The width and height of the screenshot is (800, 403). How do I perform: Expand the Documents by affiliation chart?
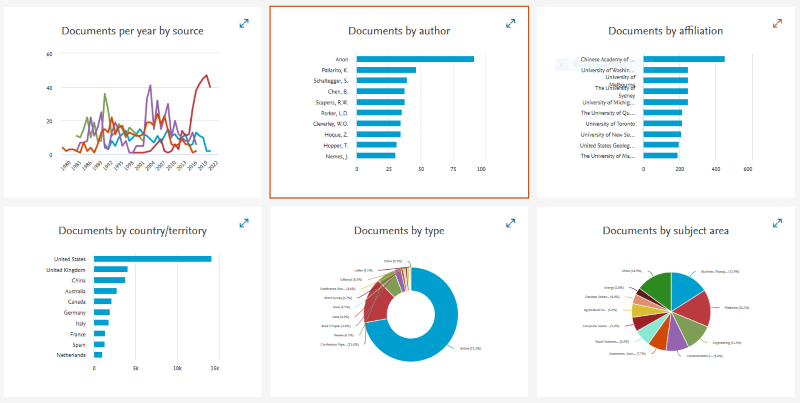777,23
